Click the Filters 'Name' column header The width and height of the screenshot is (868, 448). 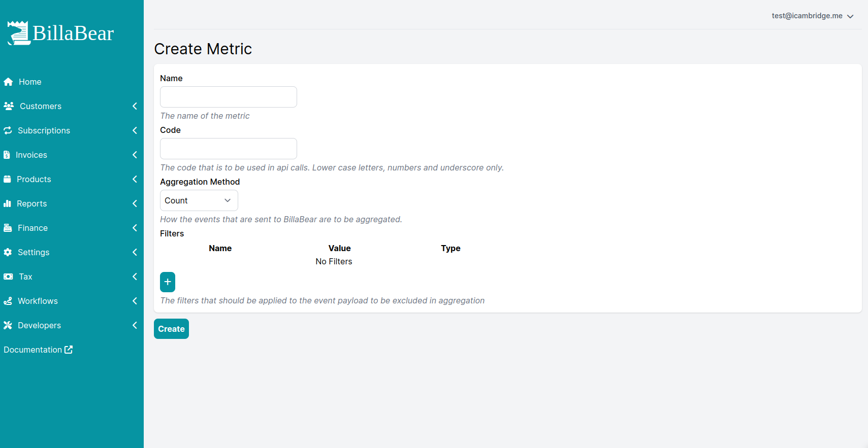[x=220, y=248]
